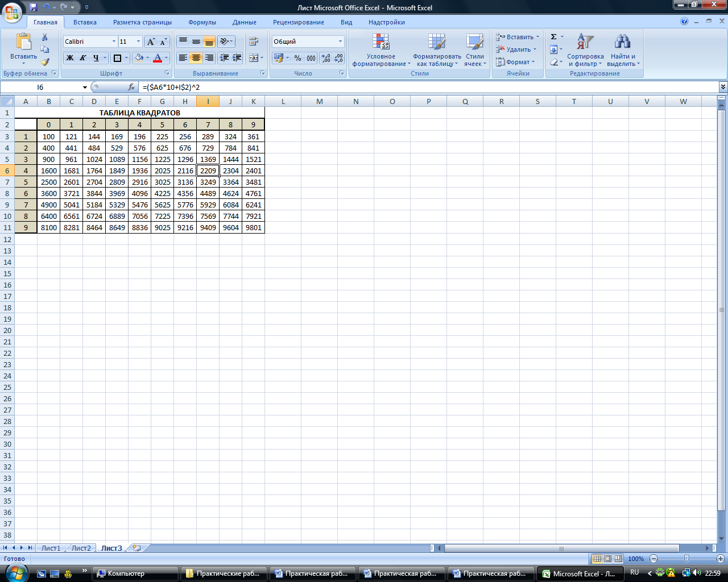Undo the last action in the Quick Access toolbar
The height and width of the screenshot is (582, 728).
point(46,7)
